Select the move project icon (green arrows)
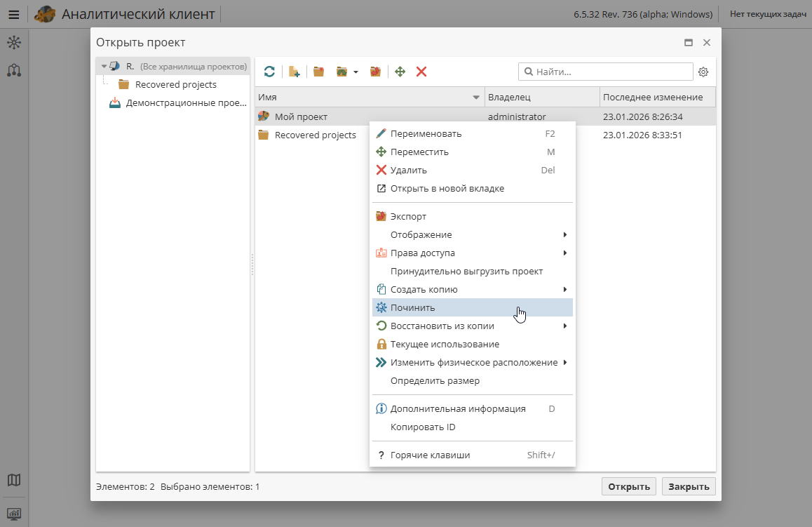This screenshot has width=812, height=527. pos(400,71)
